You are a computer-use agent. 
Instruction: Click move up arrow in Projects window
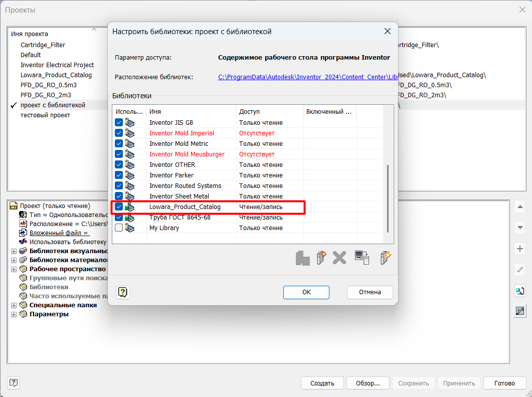[x=520, y=207]
